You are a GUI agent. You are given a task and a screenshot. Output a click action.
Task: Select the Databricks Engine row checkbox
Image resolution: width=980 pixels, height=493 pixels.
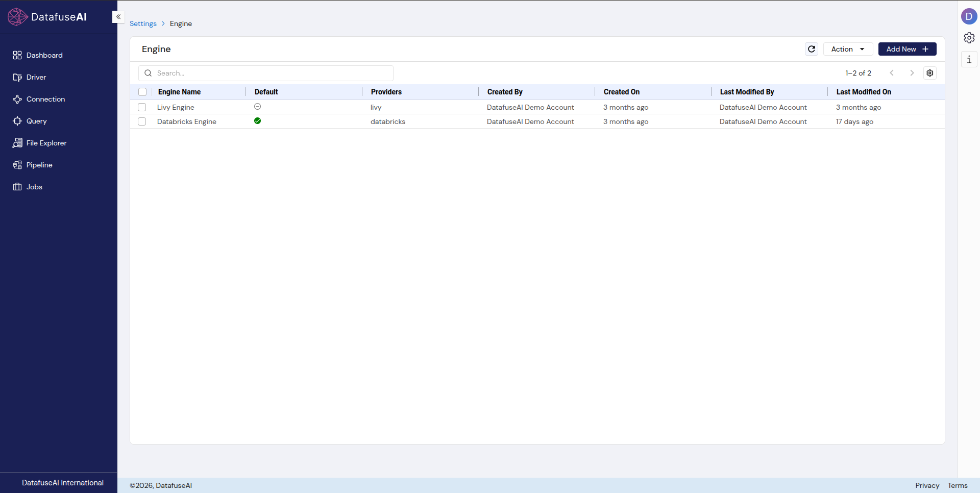click(142, 121)
